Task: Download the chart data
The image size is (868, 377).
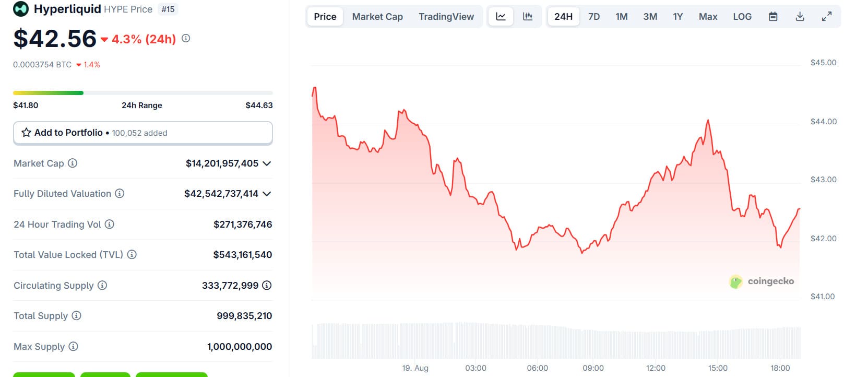Action: [x=800, y=17]
